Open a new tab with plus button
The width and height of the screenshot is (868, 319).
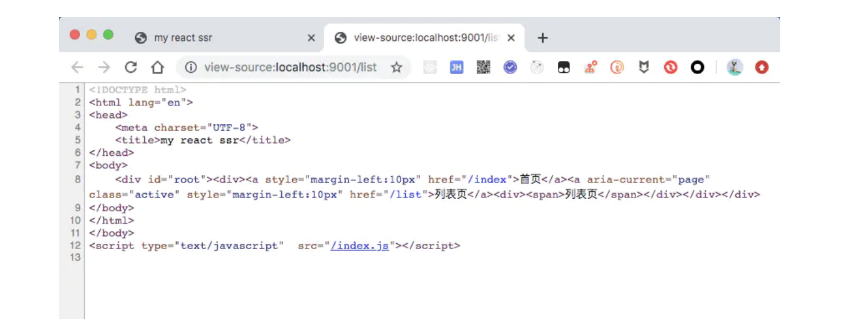[x=543, y=38]
